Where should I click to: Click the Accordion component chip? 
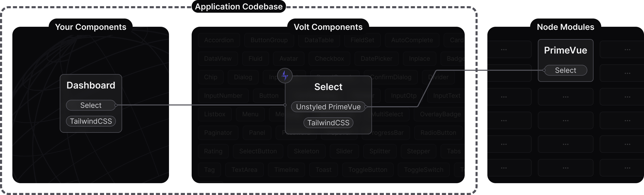(x=219, y=40)
